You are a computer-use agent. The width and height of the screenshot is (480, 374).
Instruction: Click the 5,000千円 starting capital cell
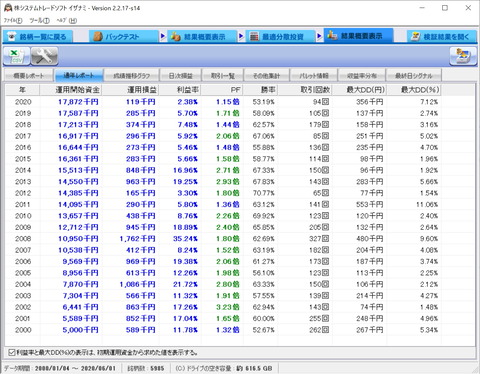coord(80,330)
